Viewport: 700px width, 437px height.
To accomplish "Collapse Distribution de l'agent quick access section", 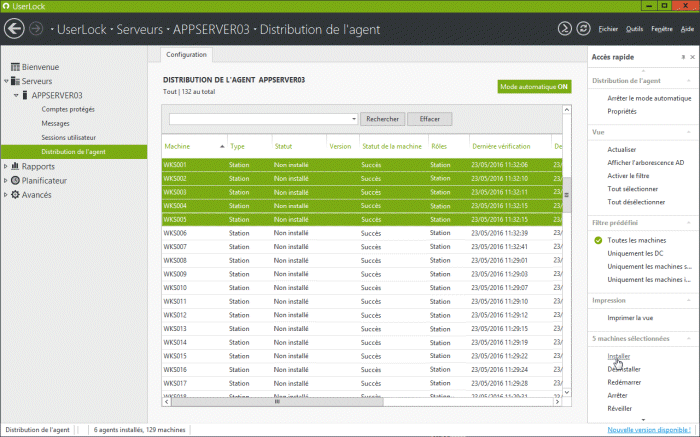I will click(688, 81).
